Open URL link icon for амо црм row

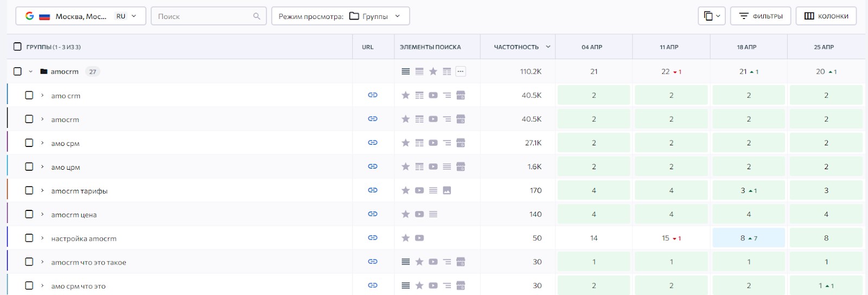click(373, 166)
